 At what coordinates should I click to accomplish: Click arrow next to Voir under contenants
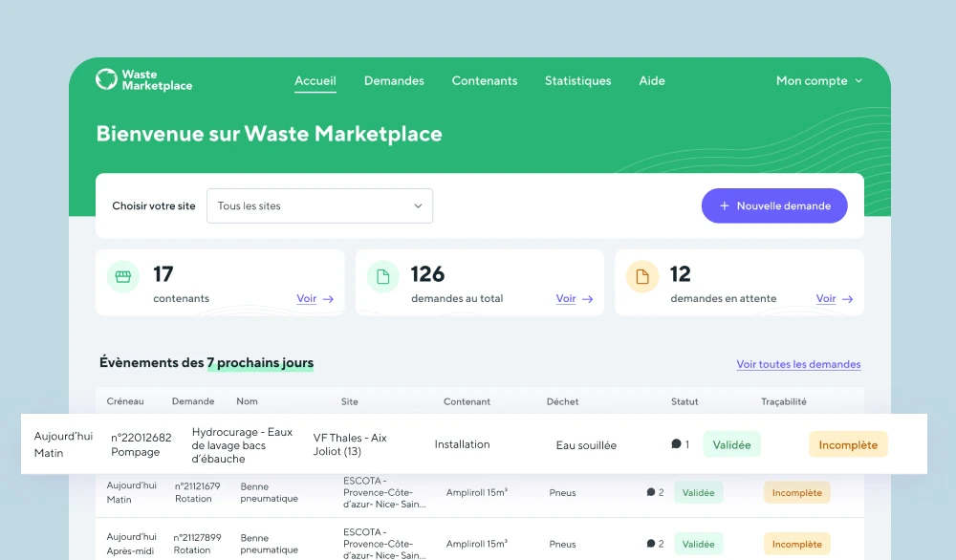click(328, 299)
